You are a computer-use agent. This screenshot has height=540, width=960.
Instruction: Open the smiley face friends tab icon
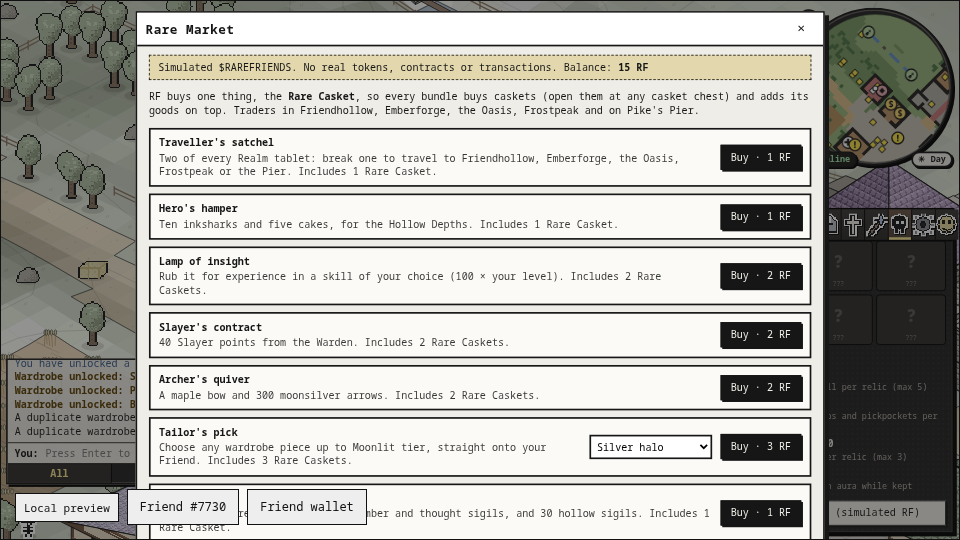click(947, 225)
